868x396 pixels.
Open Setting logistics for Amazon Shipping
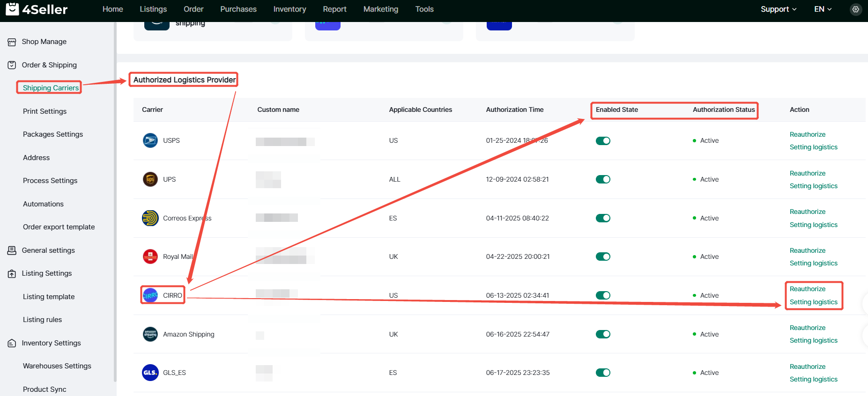click(813, 340)
